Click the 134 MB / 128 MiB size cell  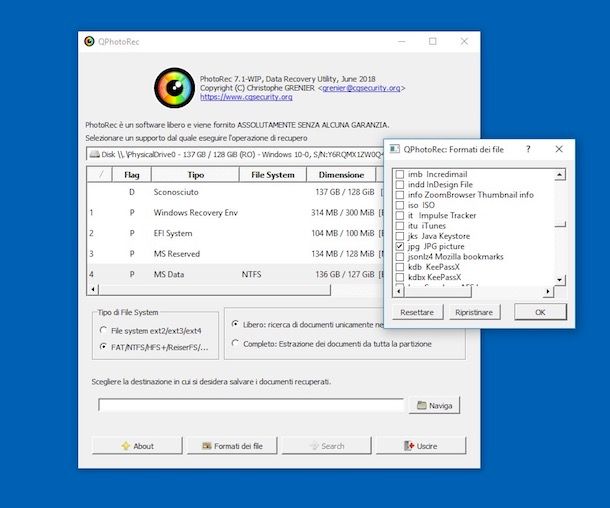[343, 254]
